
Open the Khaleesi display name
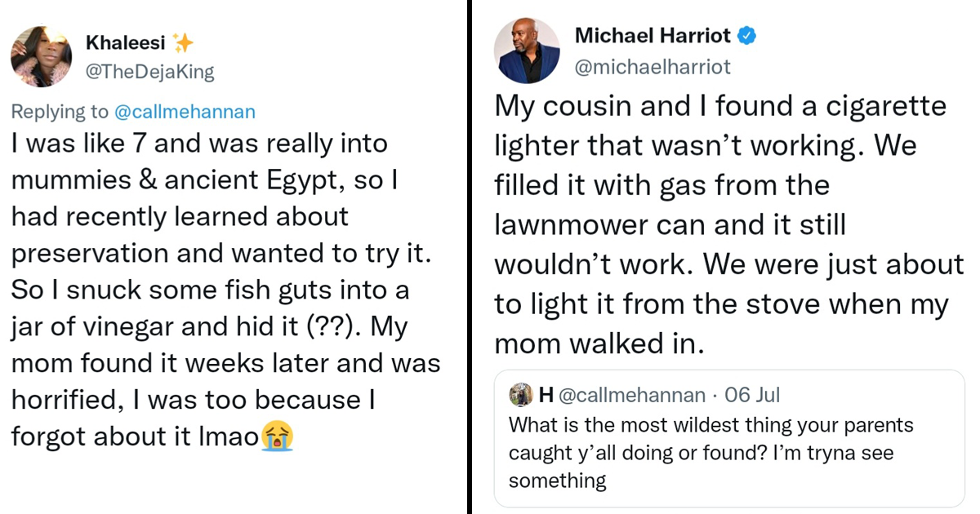pyautogui.click(x=126, y=43)
